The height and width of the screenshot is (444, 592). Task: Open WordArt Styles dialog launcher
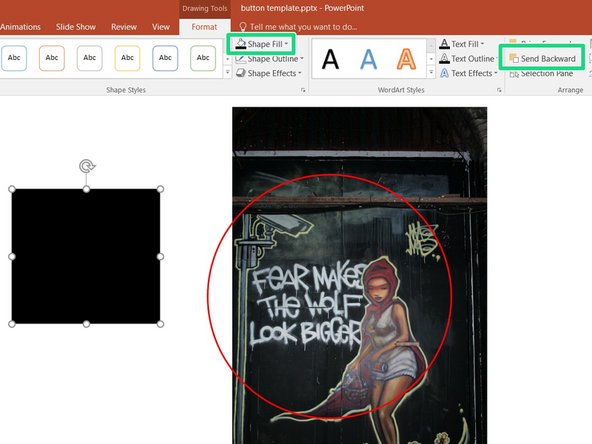499,90
